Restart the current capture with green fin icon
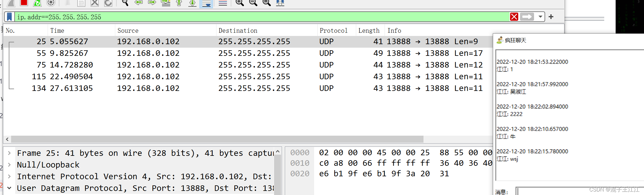This screenshot has height=195, width=644. coord(37,3)
